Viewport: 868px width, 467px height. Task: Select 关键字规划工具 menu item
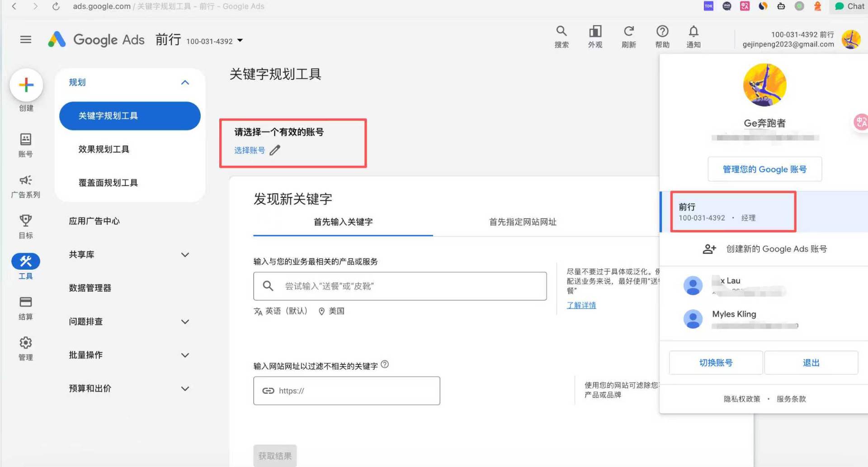tap(130, 116)
